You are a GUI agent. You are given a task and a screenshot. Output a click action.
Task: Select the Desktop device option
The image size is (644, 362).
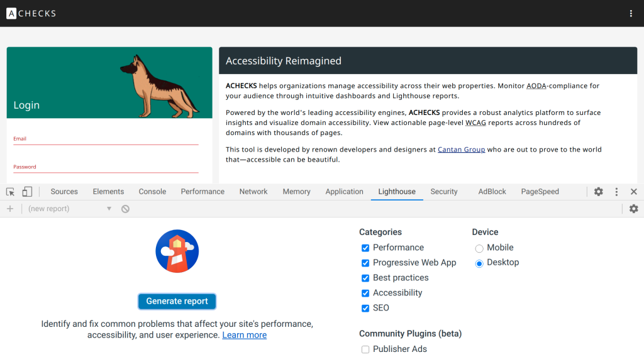[x=479, y=263]
